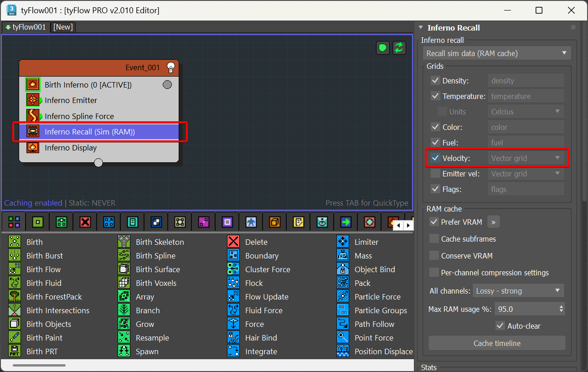
Task: Toggle the Velocity grid checkbox
Action: pos(435,158)
